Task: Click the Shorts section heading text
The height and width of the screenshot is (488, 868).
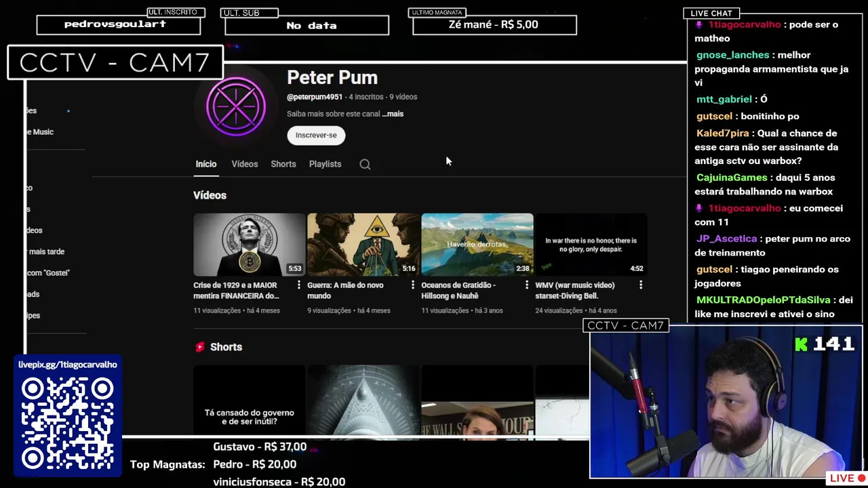Action: pos(226,347)
